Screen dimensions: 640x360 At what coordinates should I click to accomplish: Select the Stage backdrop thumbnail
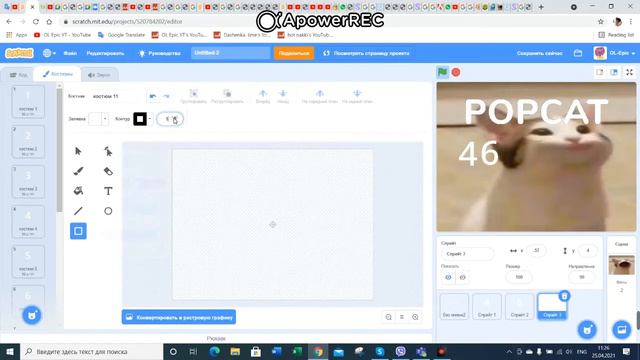point(621,265)
